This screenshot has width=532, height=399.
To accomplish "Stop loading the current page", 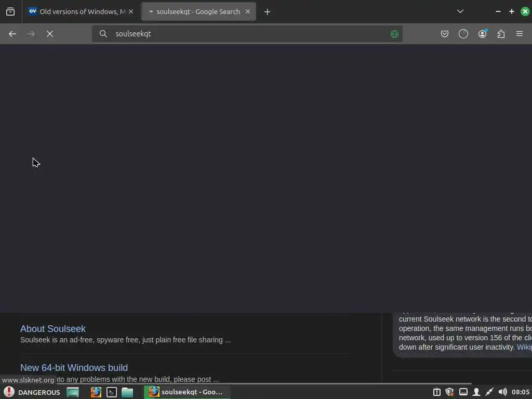I will click(50, 34).
